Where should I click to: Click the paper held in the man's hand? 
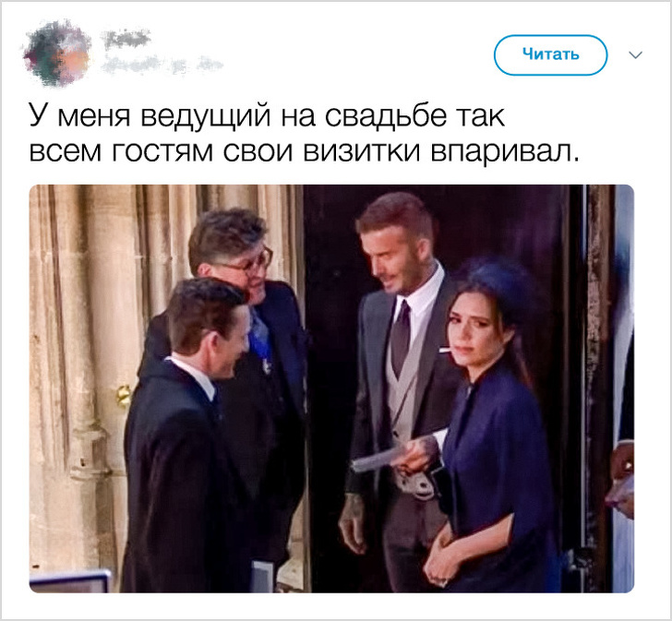coord(378,460)
